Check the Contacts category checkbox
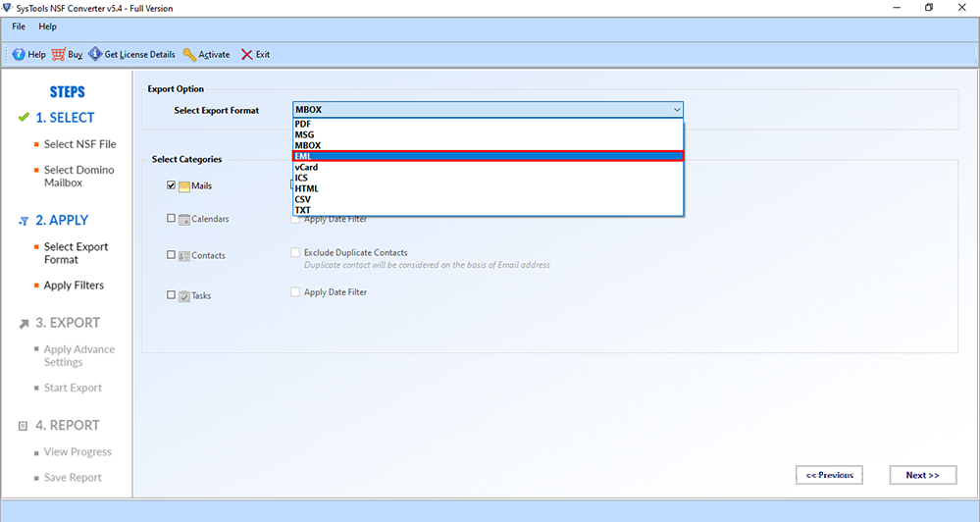 click(172, 254)
